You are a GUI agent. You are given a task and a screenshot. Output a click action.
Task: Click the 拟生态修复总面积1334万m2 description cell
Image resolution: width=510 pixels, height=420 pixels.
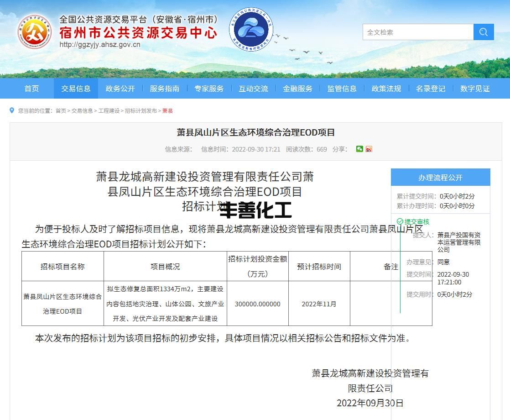coord(165,304)
